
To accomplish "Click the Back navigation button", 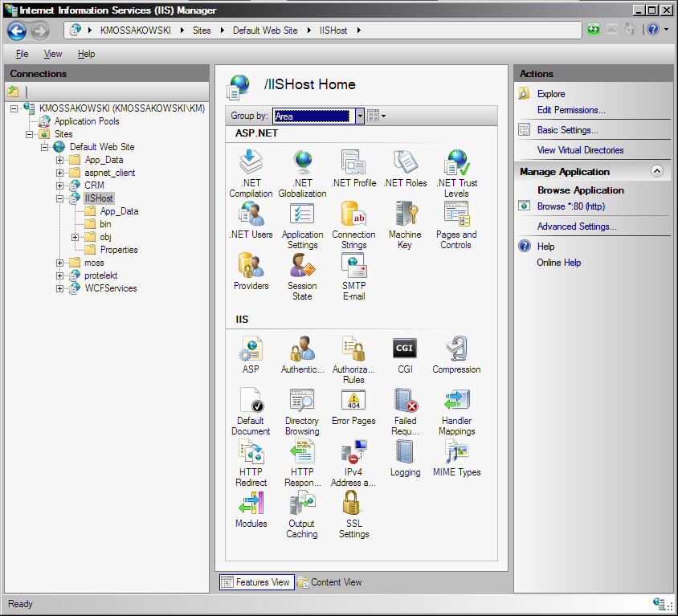I will click(17, 31).
